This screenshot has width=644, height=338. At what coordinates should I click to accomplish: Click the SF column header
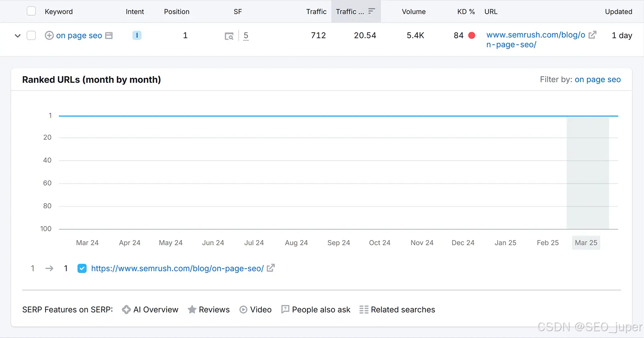pos(238,12)
